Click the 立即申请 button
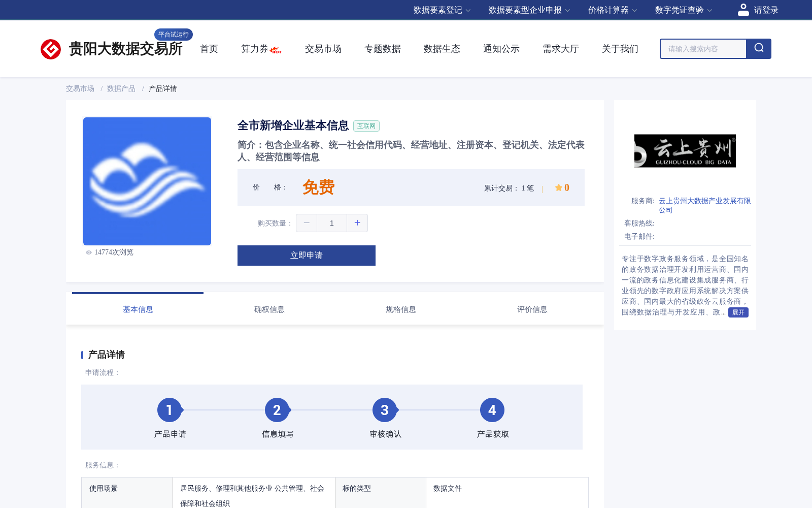812x508 pixels. coord(307,256)
